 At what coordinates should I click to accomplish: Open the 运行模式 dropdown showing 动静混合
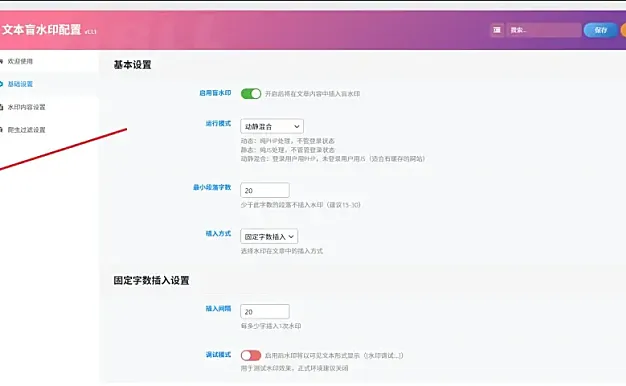(272, 126)
